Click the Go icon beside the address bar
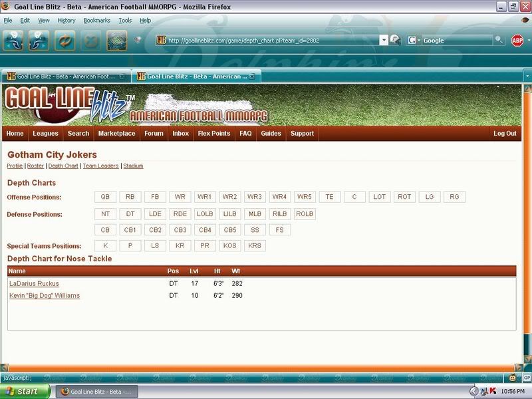532x399 pixels. [x=395, y=41]
